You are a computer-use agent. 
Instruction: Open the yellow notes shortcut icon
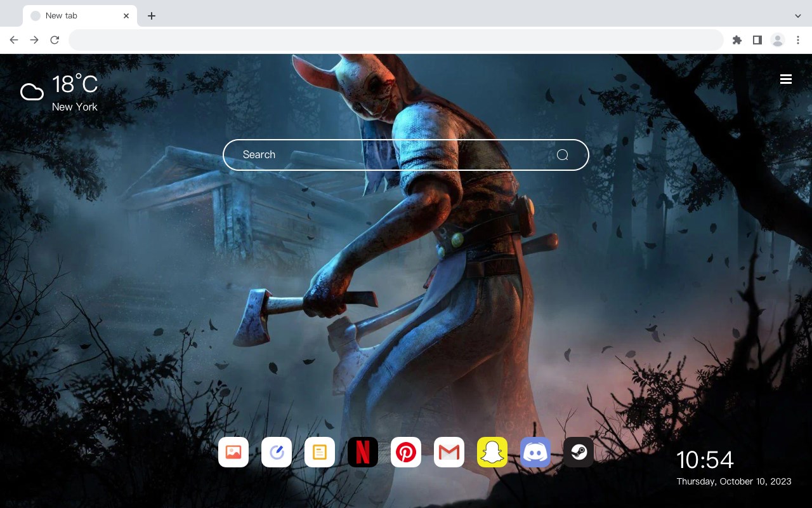(x=320, y=452)
